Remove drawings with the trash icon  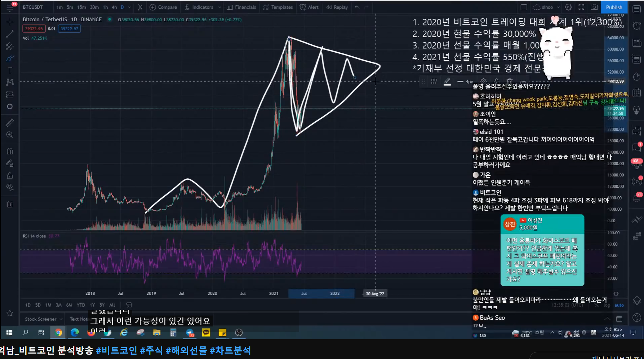[x=10, y=204]
